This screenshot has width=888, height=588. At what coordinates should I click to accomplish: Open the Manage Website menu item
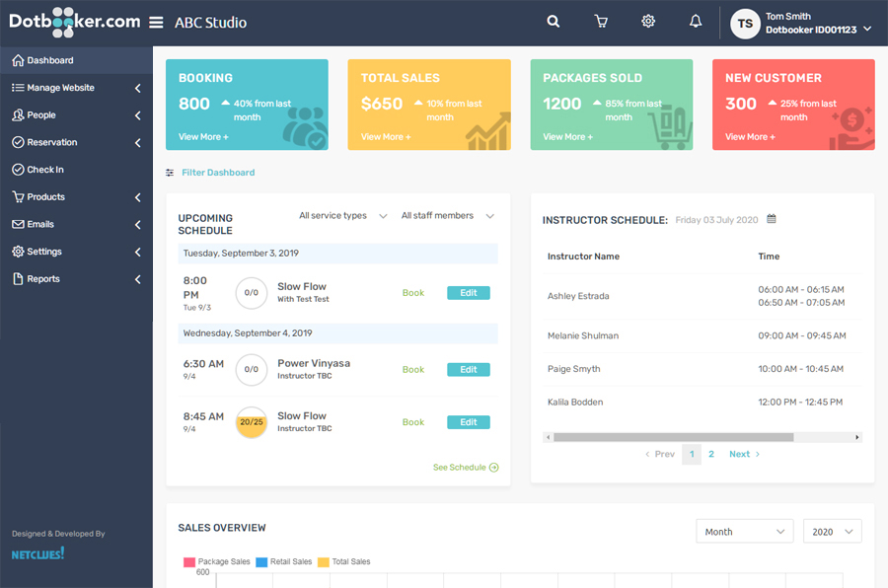57,86
